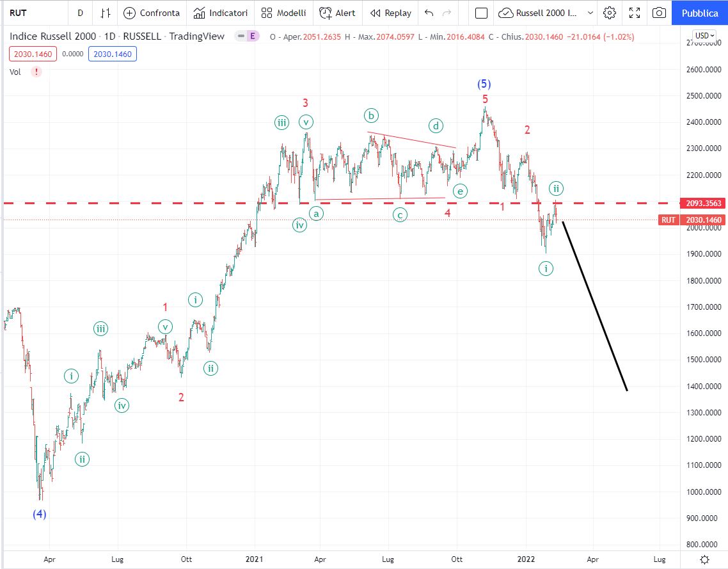Select the black projection trend line

pos(595,306)
